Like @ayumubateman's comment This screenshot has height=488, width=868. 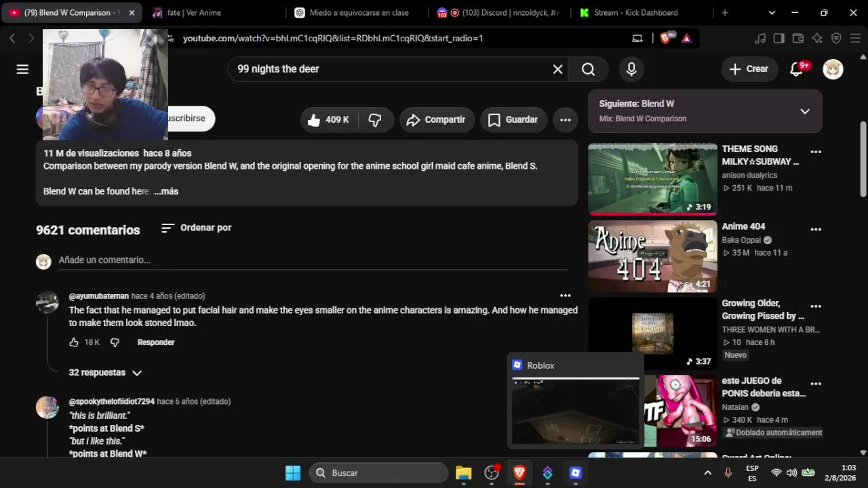click(x=74, y=342)
